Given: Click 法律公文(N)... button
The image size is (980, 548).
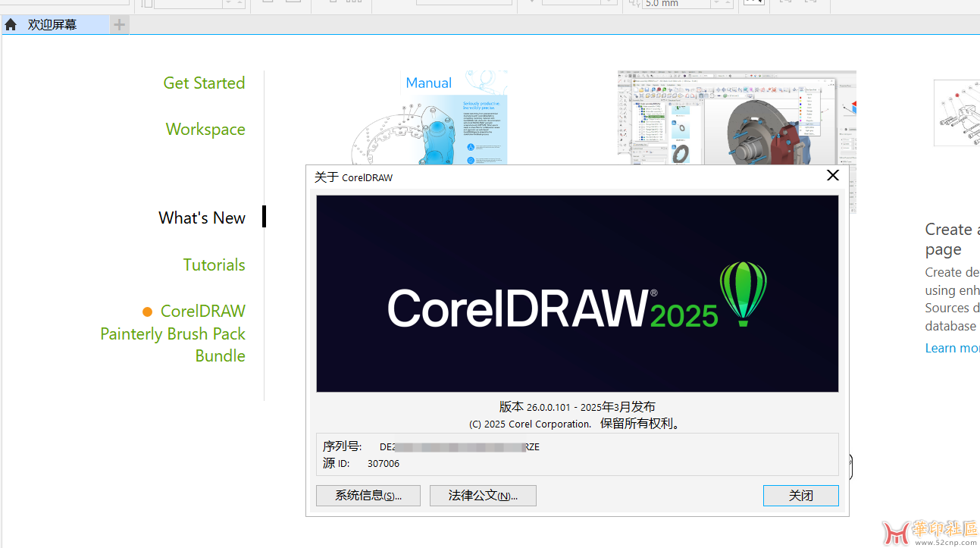Looking at the screenshot, I should tap(483, 496).
